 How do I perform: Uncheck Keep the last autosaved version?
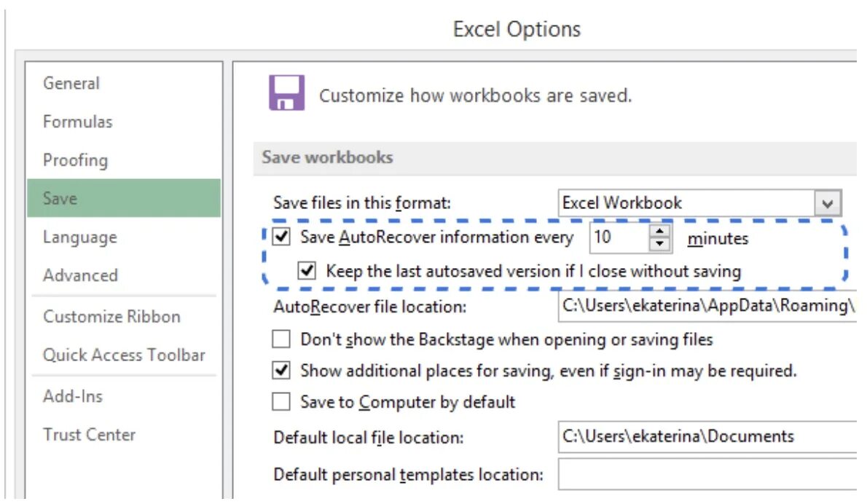coord(307,272)
